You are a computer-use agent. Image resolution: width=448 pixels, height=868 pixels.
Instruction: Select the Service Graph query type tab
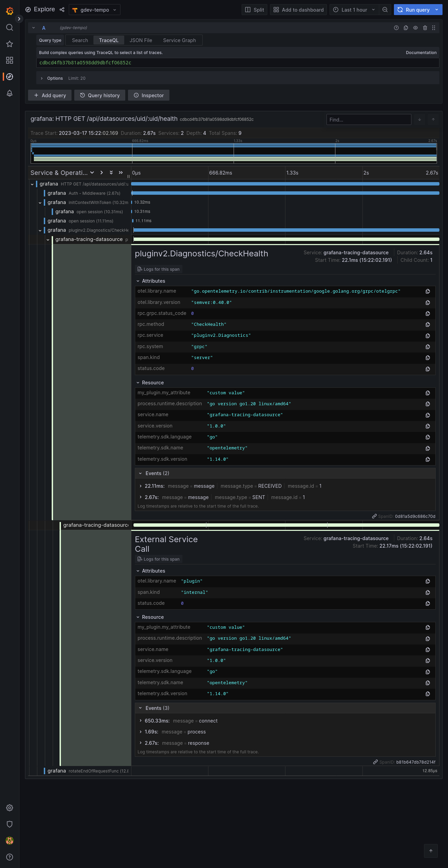[179, 40]
